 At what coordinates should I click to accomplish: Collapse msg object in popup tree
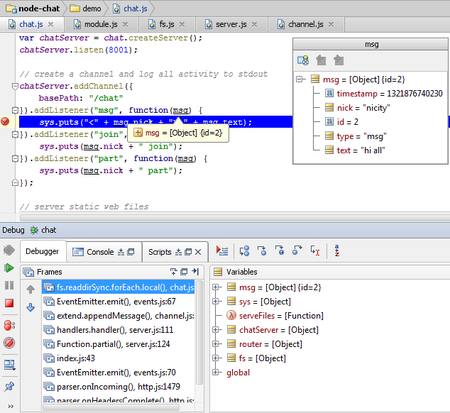click(300, 79)
